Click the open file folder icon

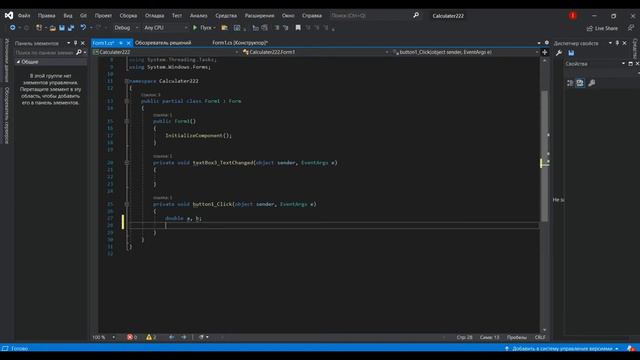53,28
